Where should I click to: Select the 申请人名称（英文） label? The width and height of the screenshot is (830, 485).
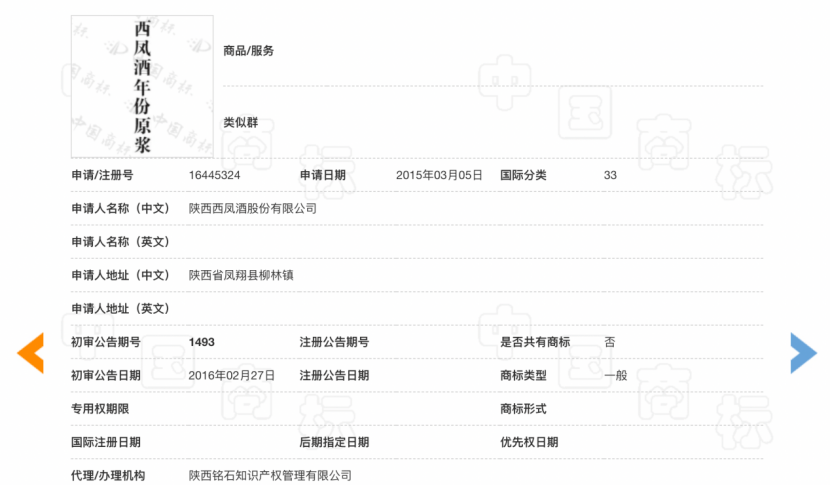[120, 242]
